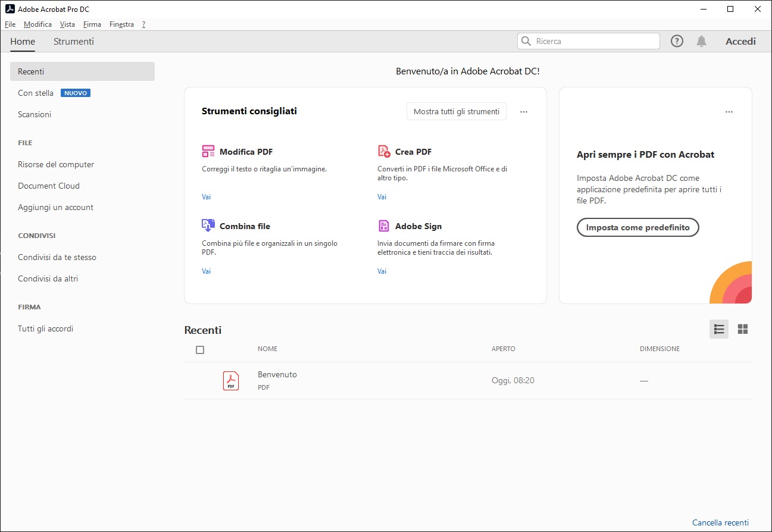Screen dimensions: 772x532
Task: Open the Finestra menu
Action: pos(121,24)
